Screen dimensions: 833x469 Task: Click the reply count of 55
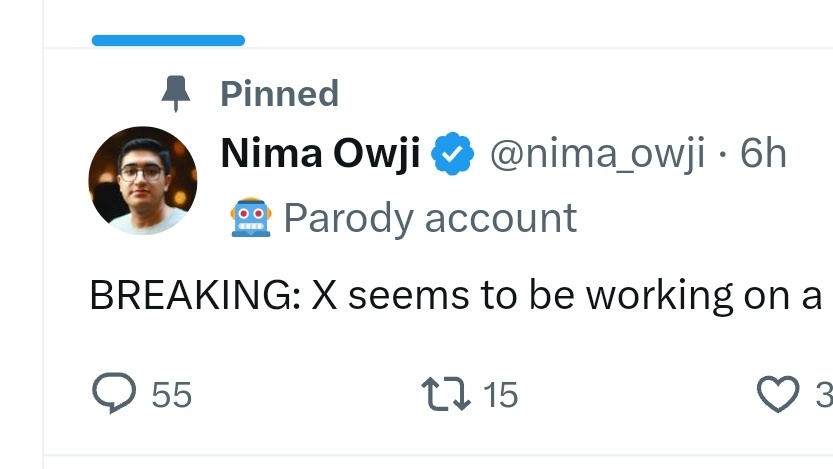click(x=171, y=395)
